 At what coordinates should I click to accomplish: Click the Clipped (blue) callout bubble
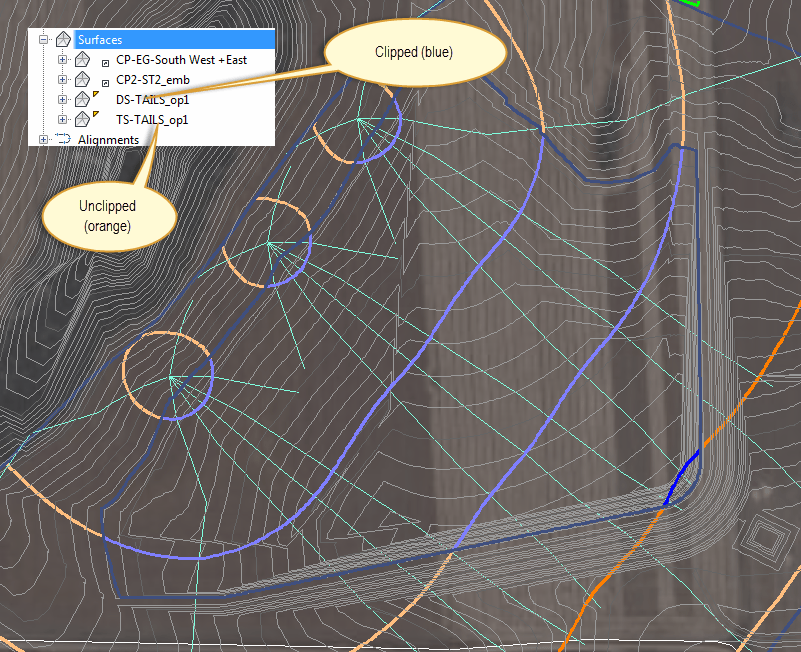pos(414,53)
